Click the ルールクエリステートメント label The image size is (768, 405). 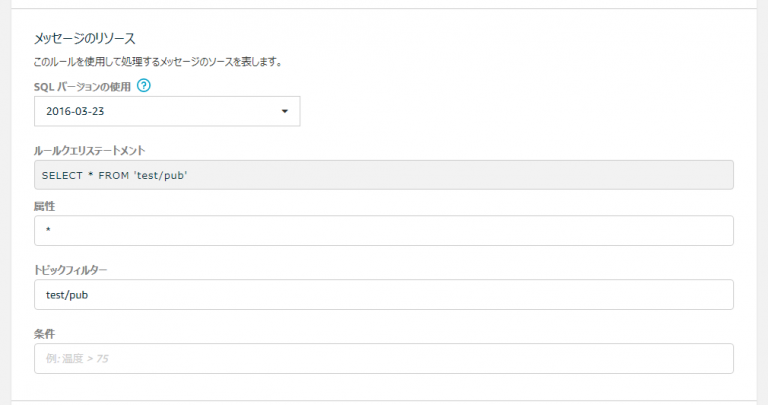point(90,150)
